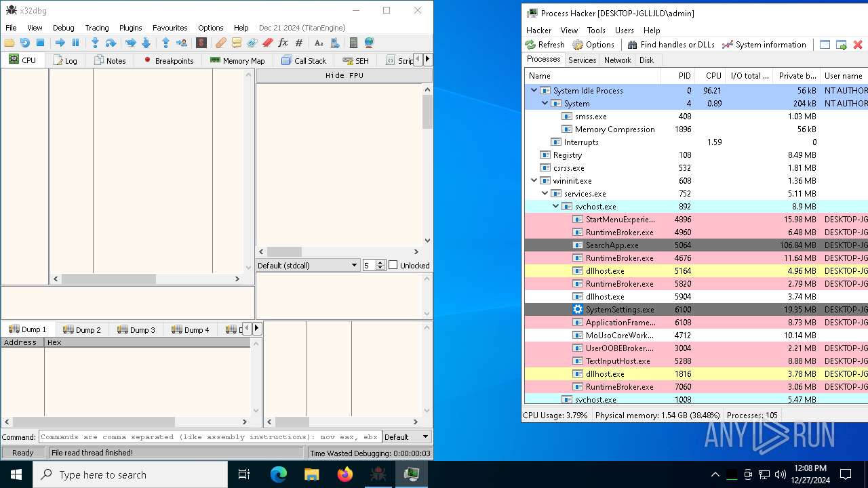Click the System information button
Image resolution: width=868 pixels, height=488 pixels.
click(x=764, y=45)
